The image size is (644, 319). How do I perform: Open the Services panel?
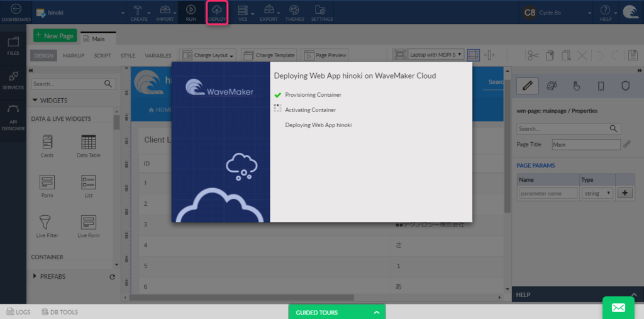[13, 80]
